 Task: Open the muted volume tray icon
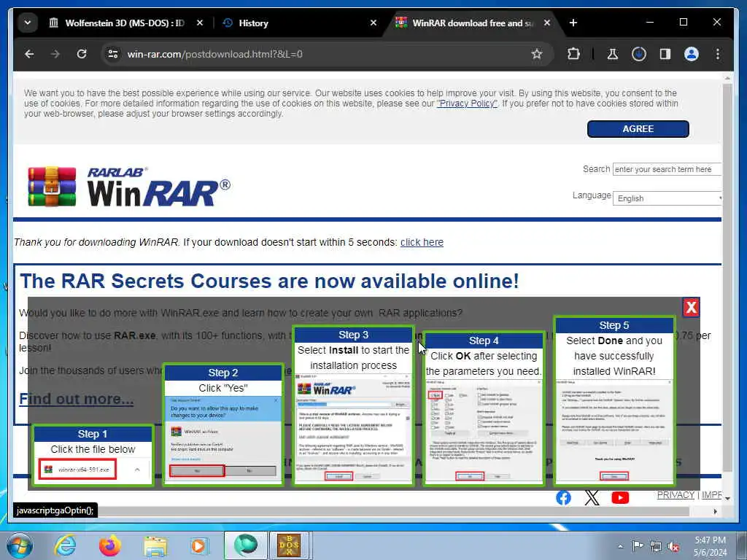673,546
